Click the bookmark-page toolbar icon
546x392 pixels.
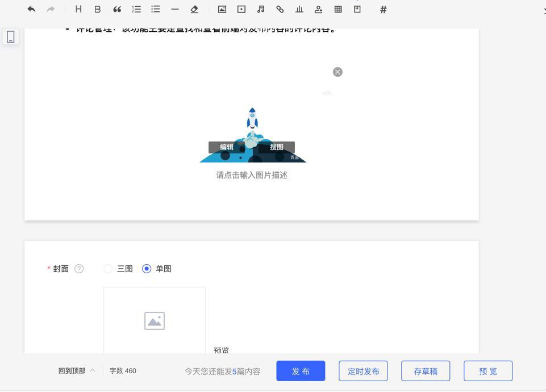(x=357, y=10)
